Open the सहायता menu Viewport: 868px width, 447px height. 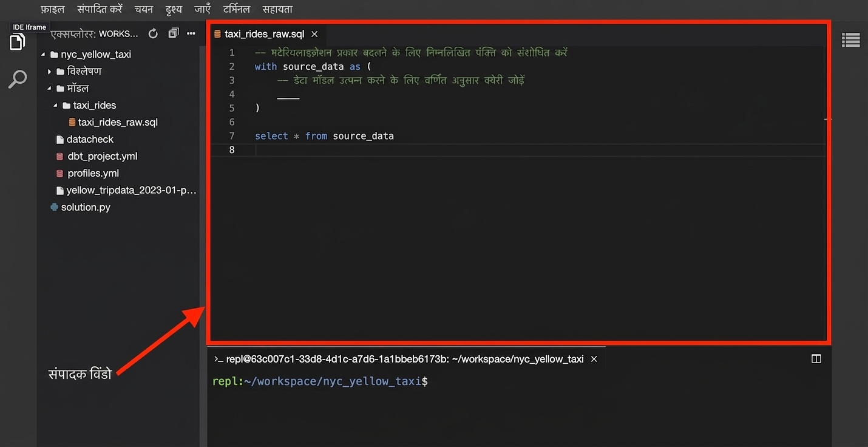(x=277, y=9)
